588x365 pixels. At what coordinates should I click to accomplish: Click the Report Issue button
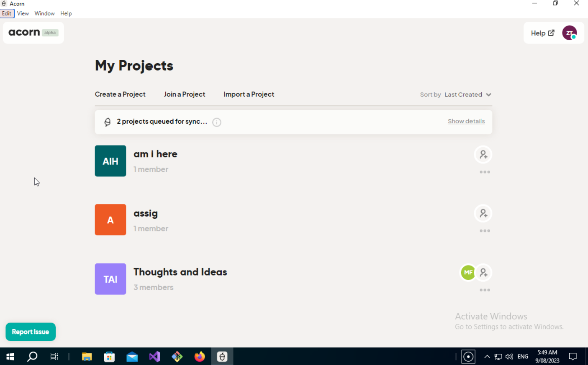[x=30, y=332]
